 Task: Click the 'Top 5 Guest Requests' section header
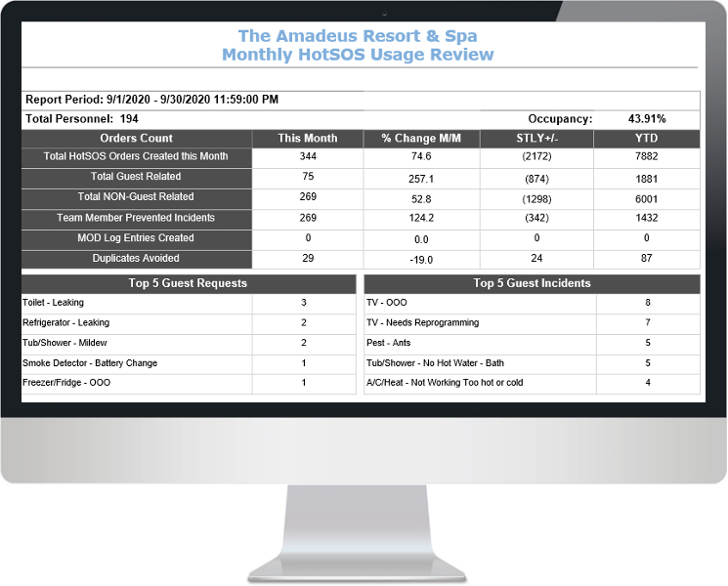(189, 283)
